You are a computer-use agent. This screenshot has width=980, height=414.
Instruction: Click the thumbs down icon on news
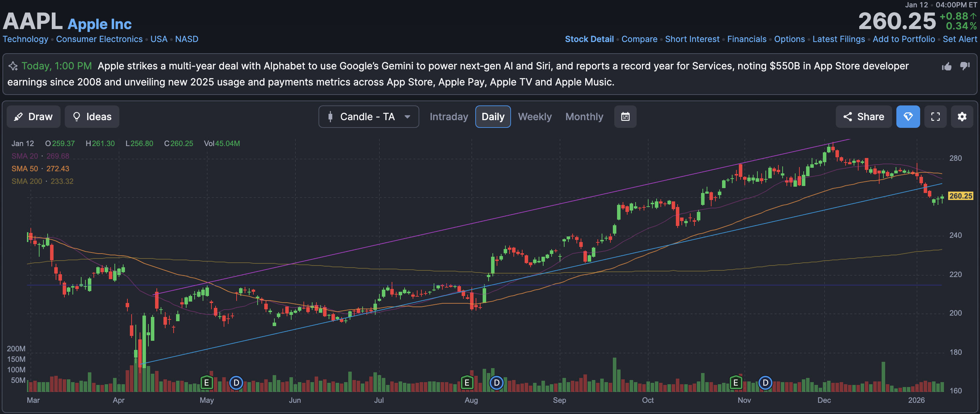[x=965, y=66]
